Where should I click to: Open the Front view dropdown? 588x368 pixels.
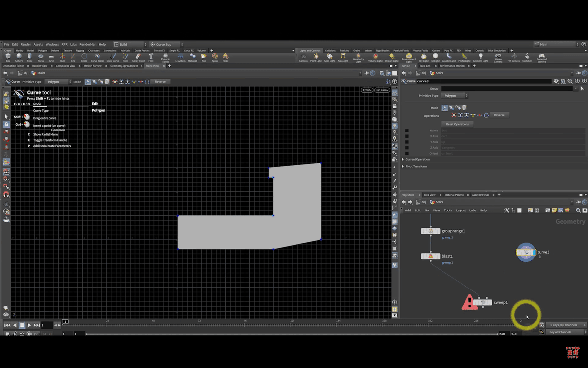(x=367, y=90)
